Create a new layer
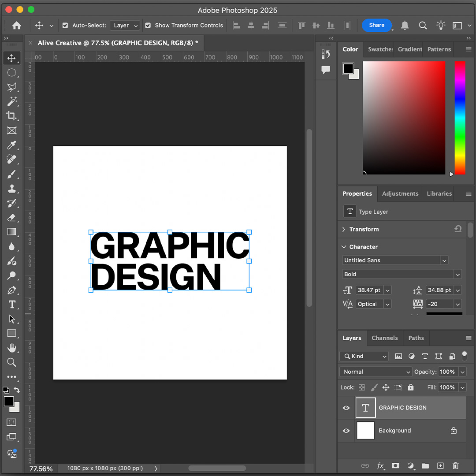The width and height of the screenshot is (476, 476). click(x=440, y=466)
